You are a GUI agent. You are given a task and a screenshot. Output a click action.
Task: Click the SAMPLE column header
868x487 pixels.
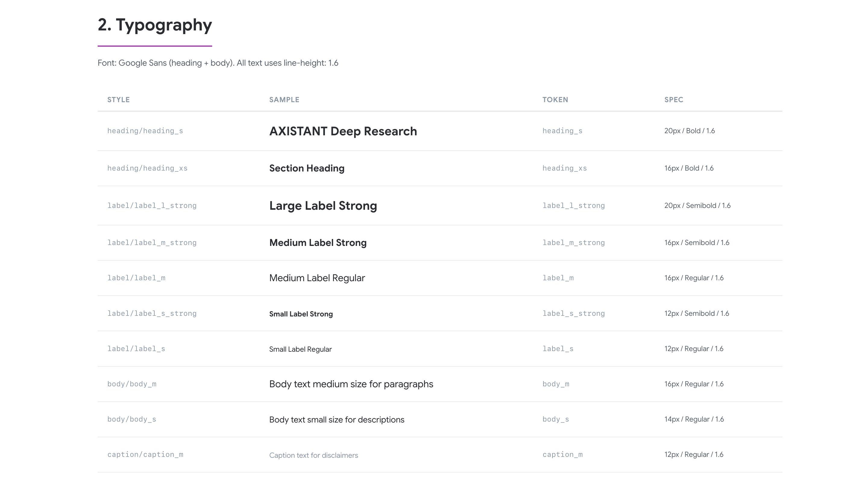[x=284, y=100]
